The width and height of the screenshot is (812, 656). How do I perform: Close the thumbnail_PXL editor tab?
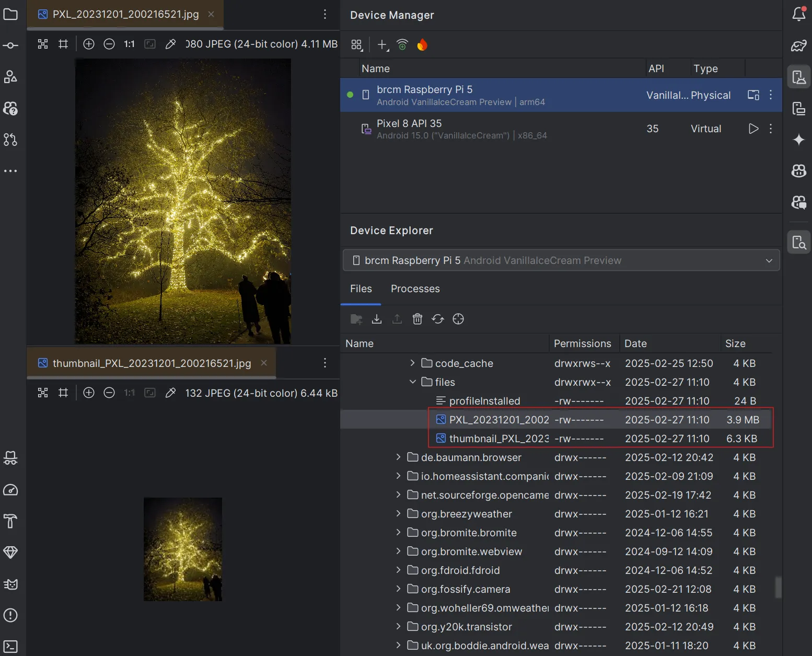pyautogui.click(x=264, y=363)
